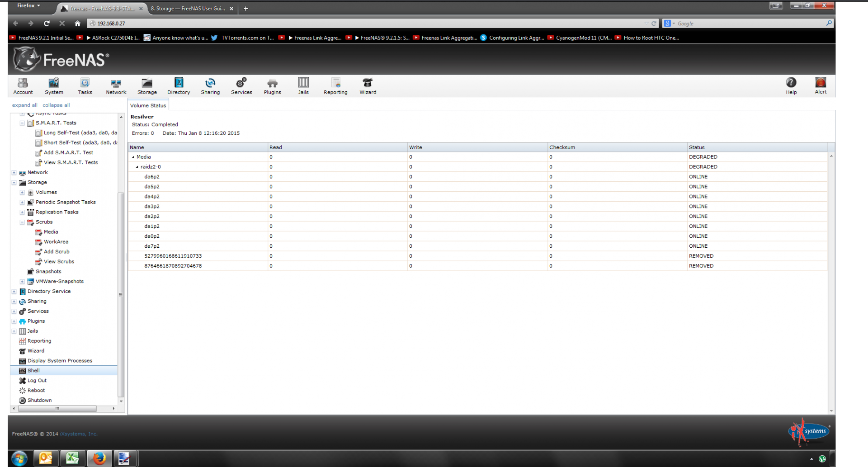
Task: Open the Reporting toolbar icon
Action: (335, 86)
